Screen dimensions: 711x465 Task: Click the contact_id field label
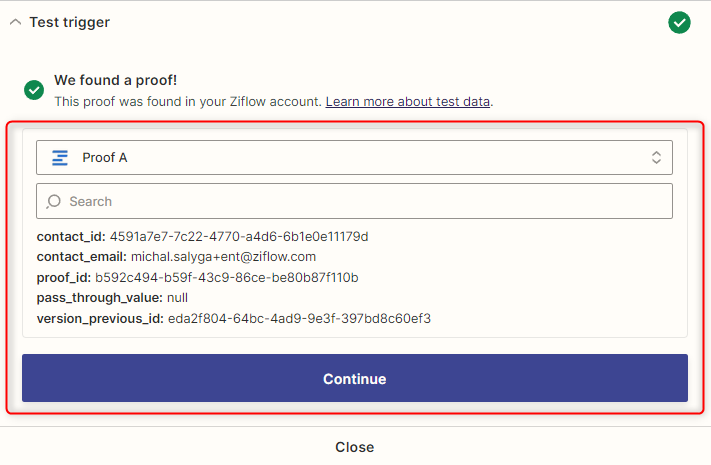click(71, 237)
